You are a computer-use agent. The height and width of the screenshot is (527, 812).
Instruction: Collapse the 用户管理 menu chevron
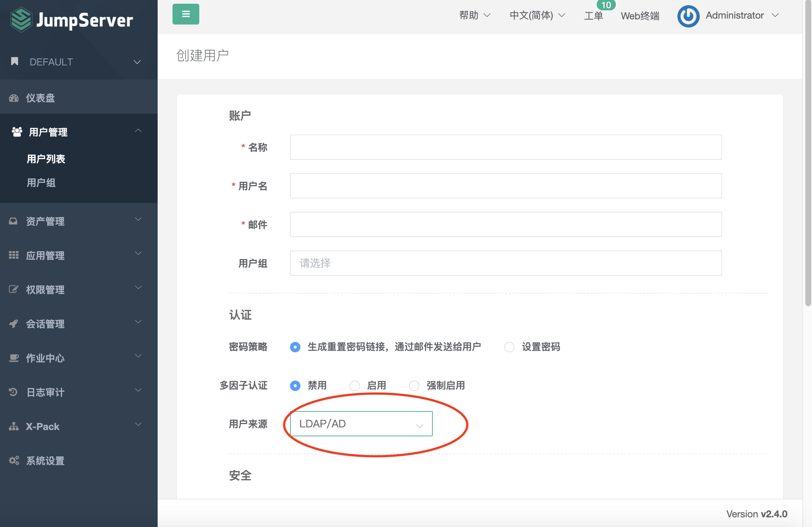click(138, 130)
